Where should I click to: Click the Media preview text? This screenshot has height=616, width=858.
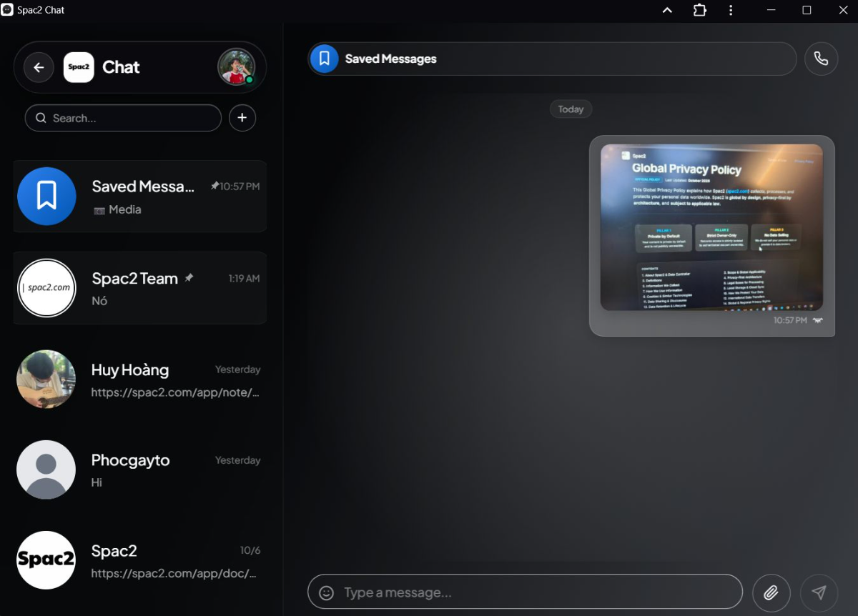point(125,209)
